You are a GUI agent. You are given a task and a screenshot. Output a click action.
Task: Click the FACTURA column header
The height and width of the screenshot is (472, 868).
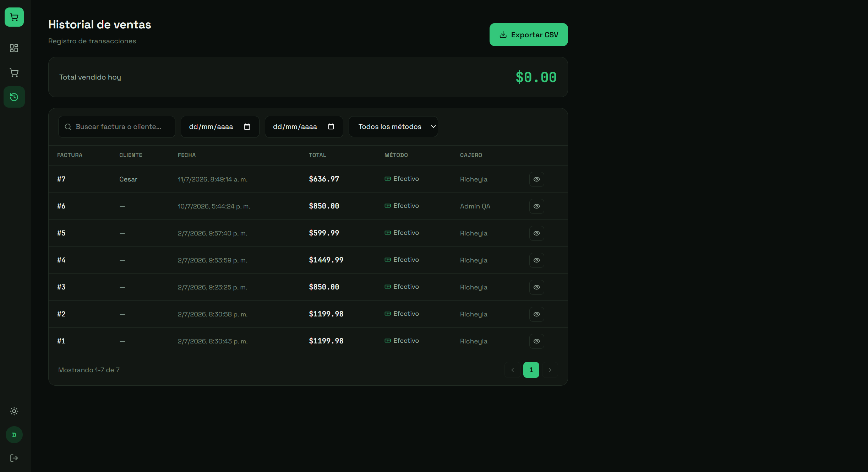click(70, 155)
